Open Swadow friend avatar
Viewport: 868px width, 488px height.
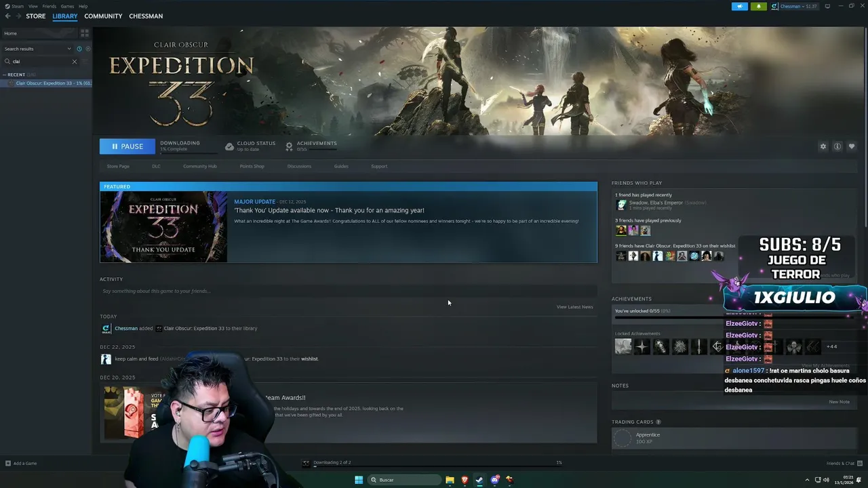pos(621,205)
